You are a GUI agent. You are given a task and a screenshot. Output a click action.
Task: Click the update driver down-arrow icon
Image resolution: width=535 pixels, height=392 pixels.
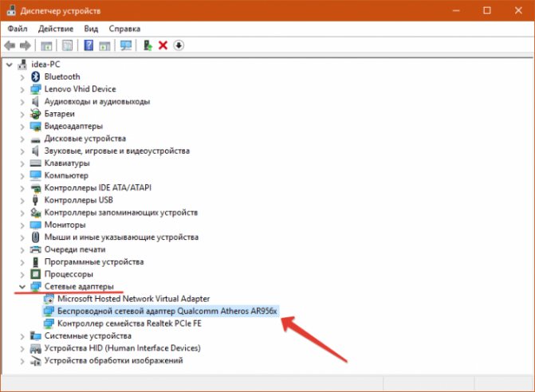tap(179, 45)
